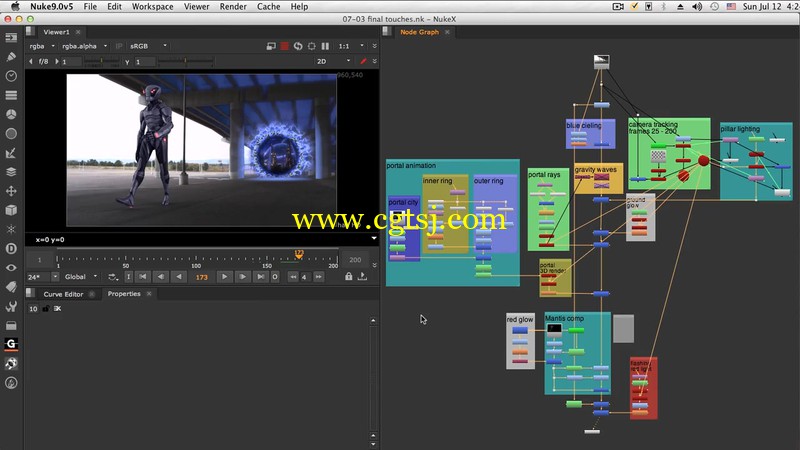Open the Filter nodes circle menu

[11, 134]
